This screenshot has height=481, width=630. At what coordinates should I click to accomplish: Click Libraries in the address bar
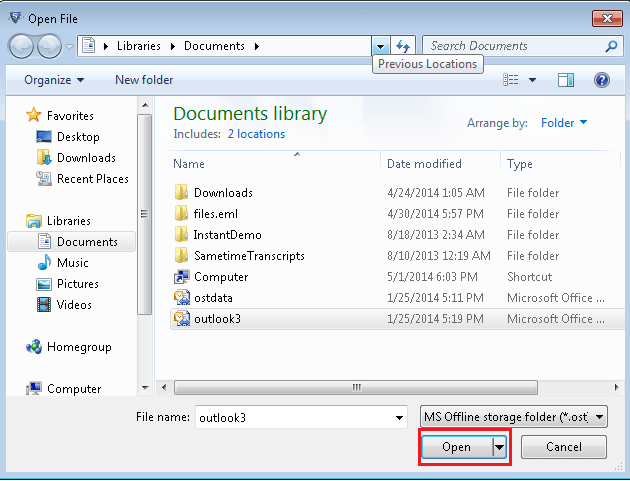139,46
